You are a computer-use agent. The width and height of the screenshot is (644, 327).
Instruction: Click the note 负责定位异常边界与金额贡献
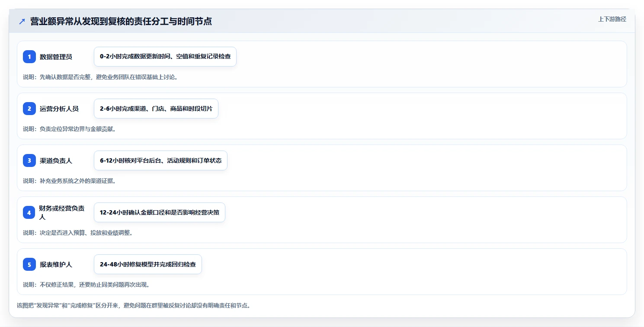coord(69,129)
